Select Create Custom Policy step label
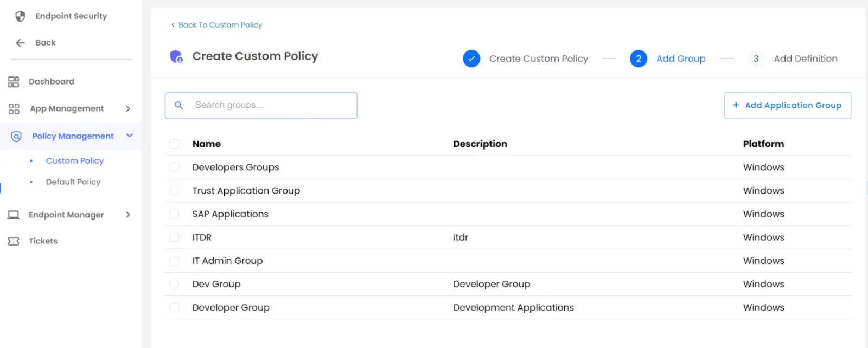Viewport: 868px width, 348px height. (539, 59)
